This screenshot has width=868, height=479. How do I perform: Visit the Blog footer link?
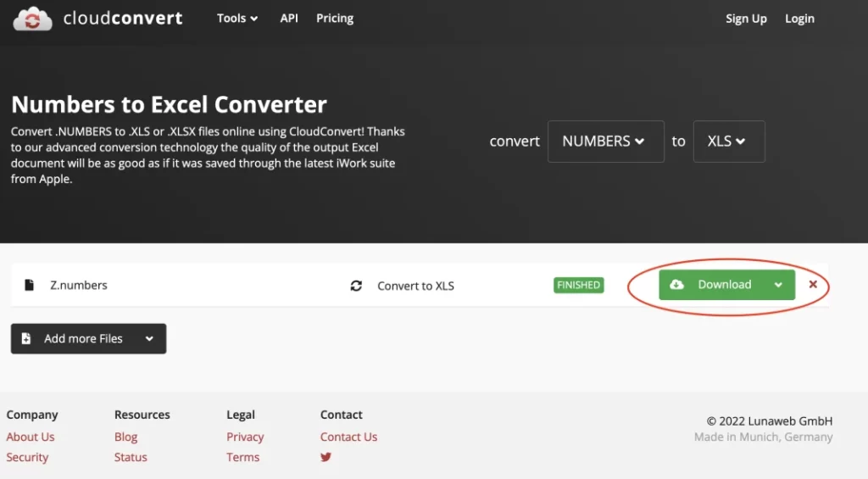click(125, 437)
